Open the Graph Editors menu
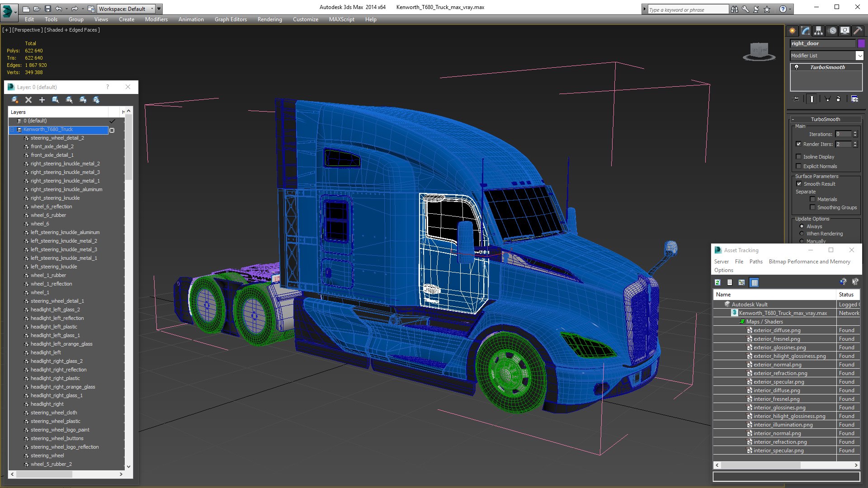Viewport: 868px width, 488px height. [231, 19]
